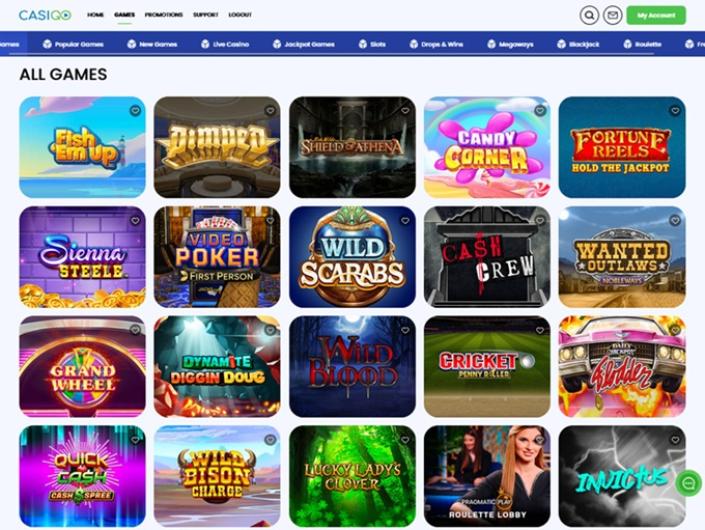Launch the Wanted Outlaws game tile
The width and height of the screenshot is (705, 530).
(622, 257)
